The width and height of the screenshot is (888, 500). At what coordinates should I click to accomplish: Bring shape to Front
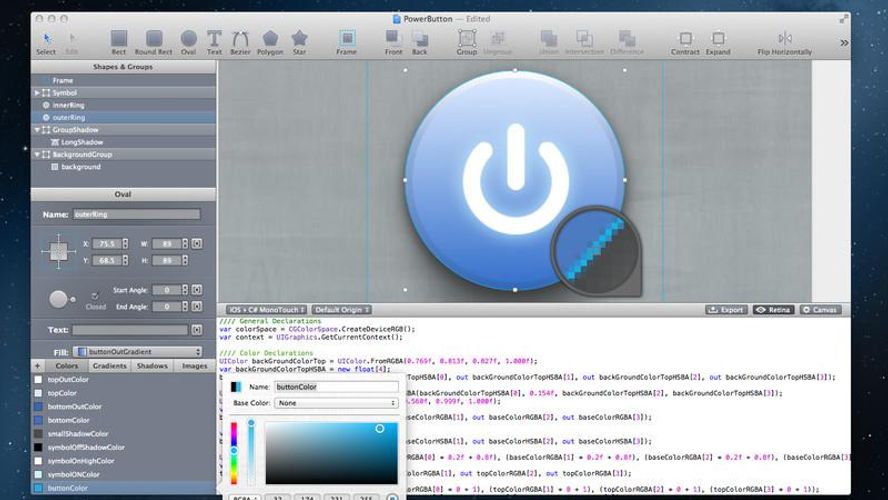coord(394,42)
